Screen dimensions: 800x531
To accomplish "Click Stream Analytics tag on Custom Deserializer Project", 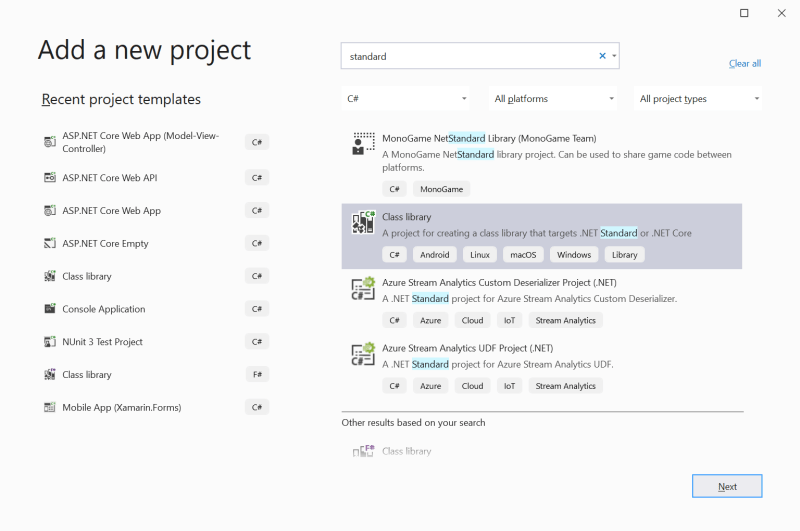I will (x=565, y=320).
